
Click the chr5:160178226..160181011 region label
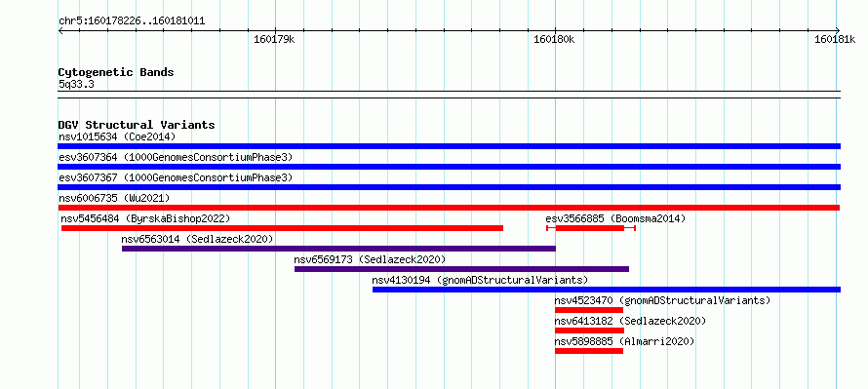132,21
